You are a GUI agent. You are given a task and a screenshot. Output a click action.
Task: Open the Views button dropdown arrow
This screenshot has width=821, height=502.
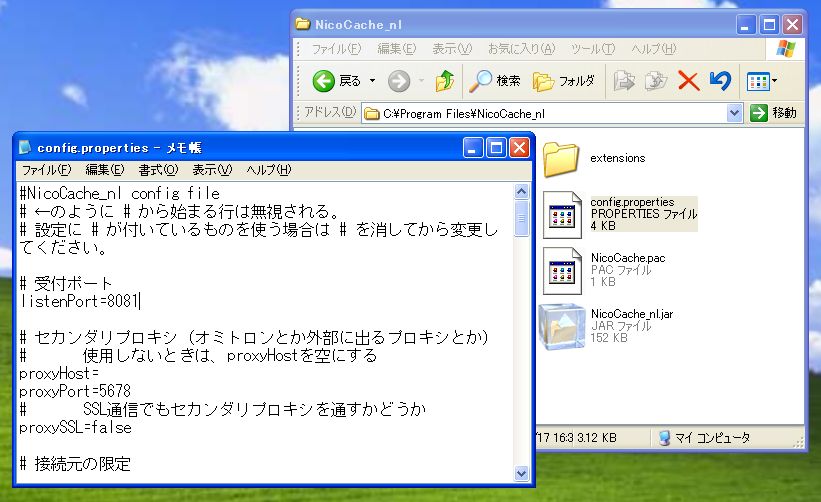click(x=774, y=81)
